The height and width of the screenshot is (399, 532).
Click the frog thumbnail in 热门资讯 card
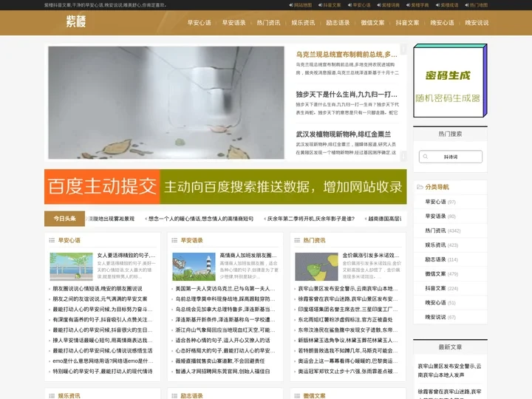coord(316,267)
